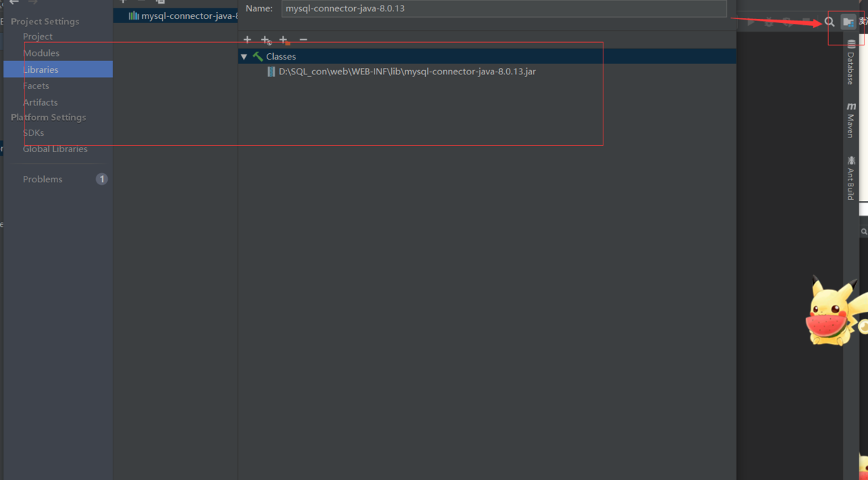The height and width of the screenshot is (480, 868).
Task: Open the Maven tool window tab
Action: (x=851, y=120)
